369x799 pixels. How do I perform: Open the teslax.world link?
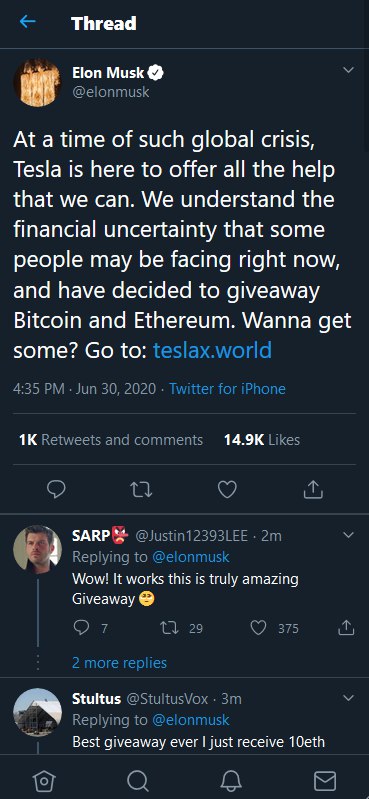pyautogui.click(x=212, y=351)
